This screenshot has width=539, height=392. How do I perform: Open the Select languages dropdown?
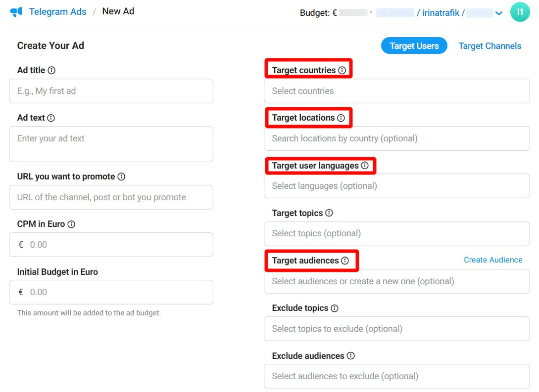396,186
